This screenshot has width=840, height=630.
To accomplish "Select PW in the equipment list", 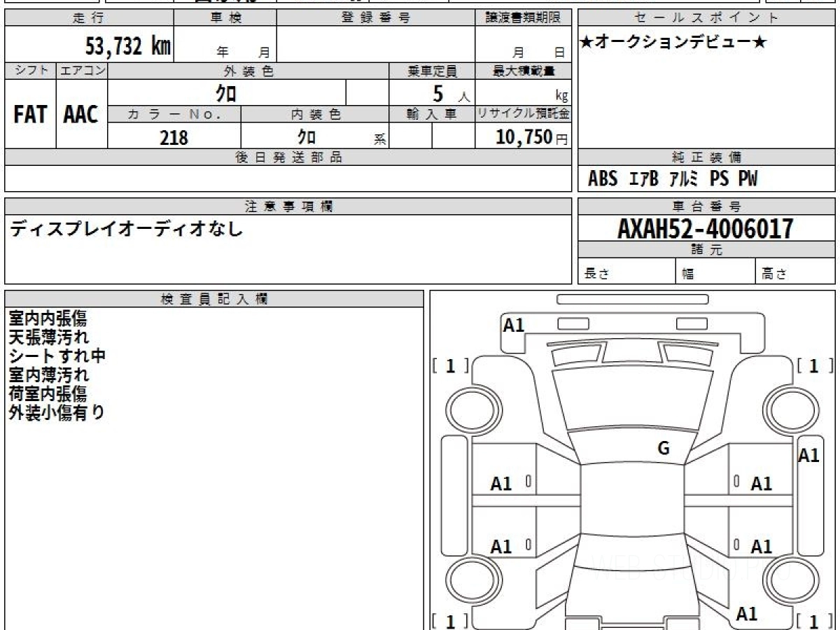I will coord(748,179).
